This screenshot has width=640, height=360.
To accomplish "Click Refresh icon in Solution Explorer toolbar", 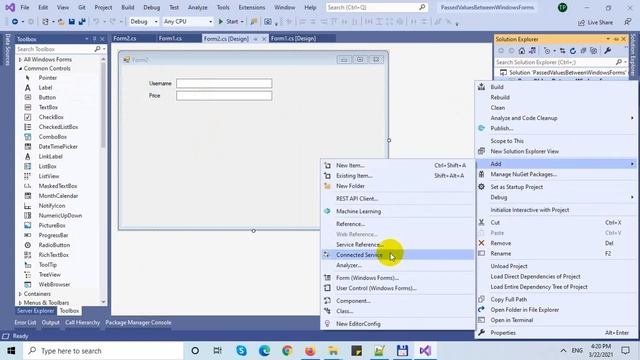I will pyautogui.click(x=573, y=51).
